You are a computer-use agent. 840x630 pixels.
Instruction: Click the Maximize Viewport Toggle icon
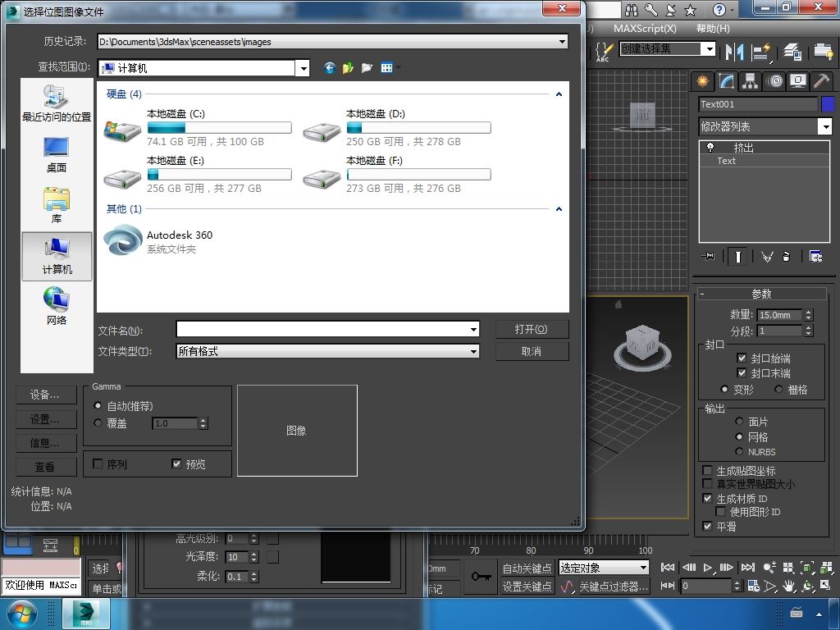[x=825, y=586]
